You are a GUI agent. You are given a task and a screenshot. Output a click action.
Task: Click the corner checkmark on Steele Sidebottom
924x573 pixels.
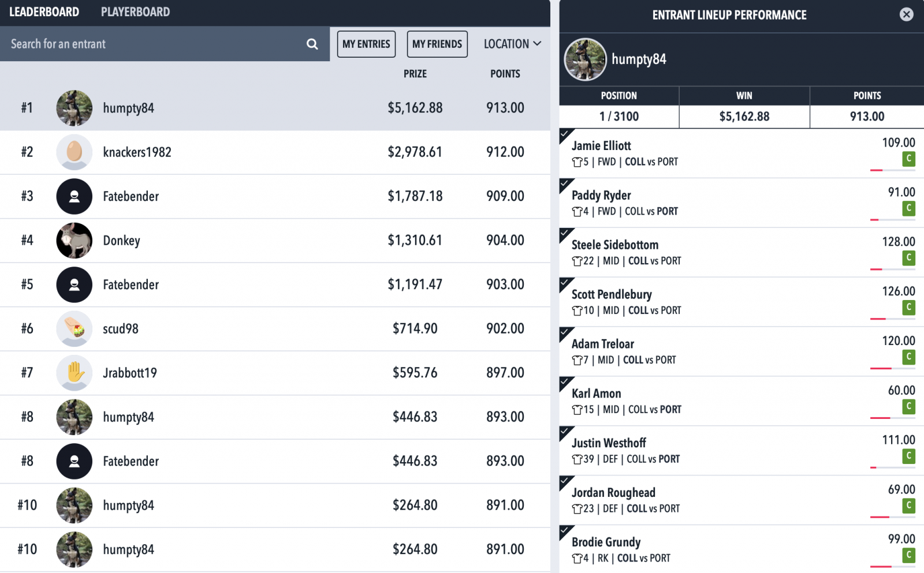coord(565,234)
